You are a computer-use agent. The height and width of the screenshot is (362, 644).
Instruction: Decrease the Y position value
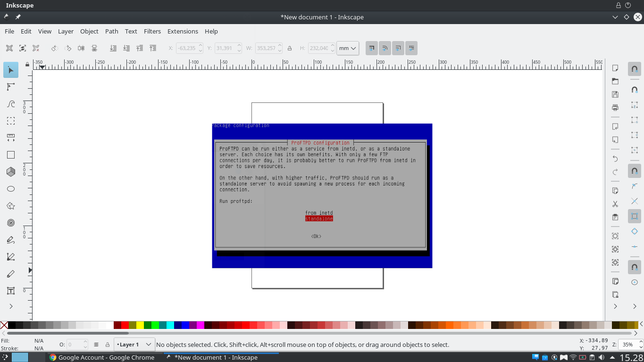tap(240, 51)
